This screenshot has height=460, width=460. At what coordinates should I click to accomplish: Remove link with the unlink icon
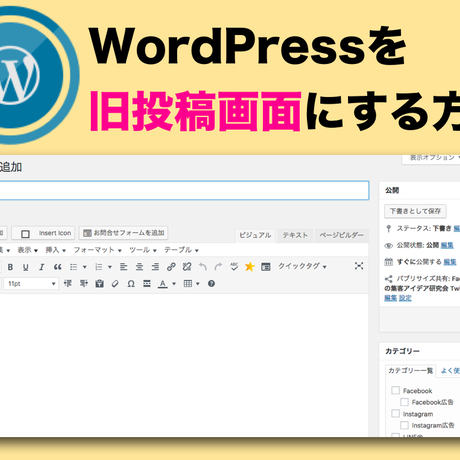click(187, 267)
